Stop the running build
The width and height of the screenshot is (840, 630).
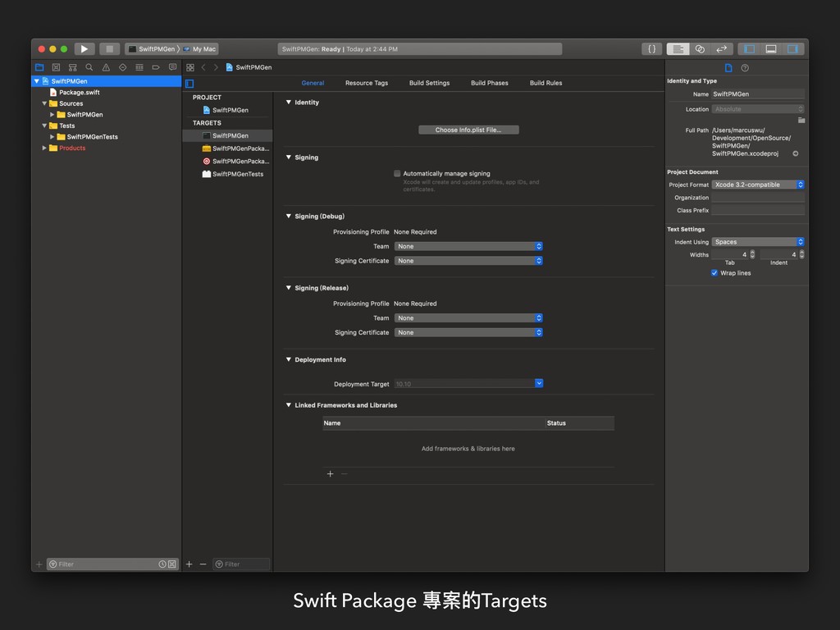[x=109, y=48]
